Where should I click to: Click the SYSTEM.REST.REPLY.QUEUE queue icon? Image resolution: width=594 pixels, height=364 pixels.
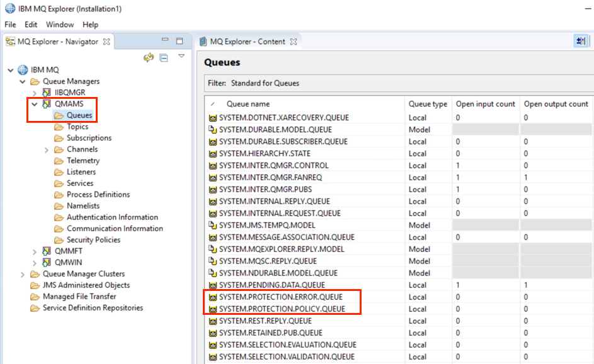pyautogui.click(x=213, y=321)
